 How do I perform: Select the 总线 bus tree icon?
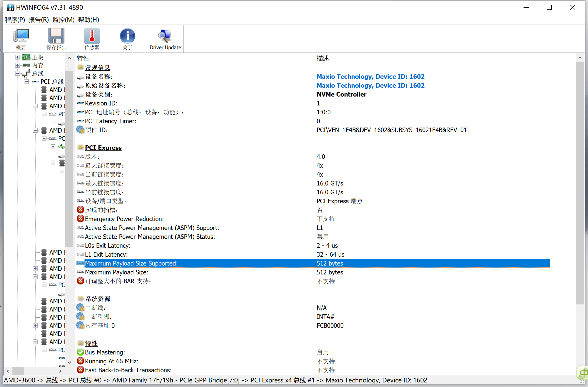pos(26,74)
